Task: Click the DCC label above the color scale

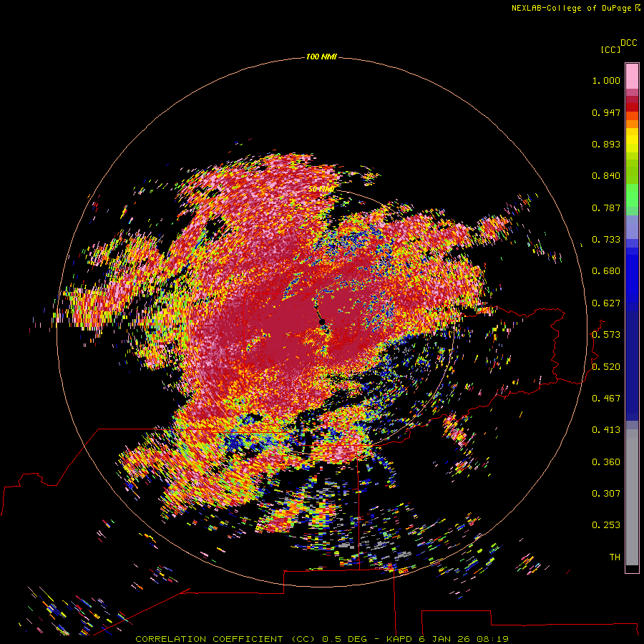Action: [629, 43]
